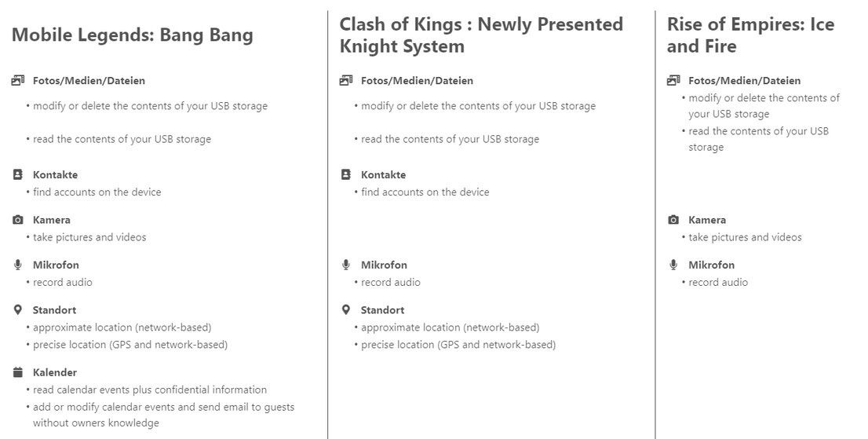Select the Clash of Kings heading
868x439 pixels.
(x=481, y=35)
